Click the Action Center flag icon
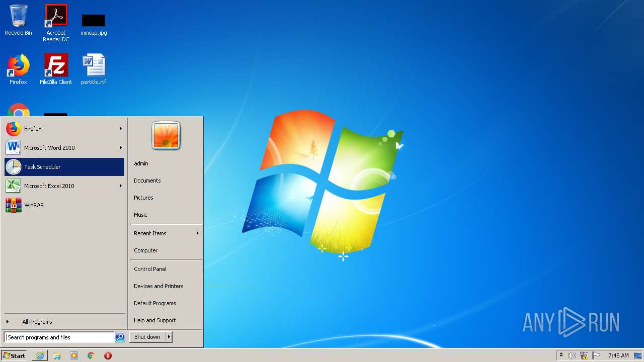 tap(596, 355)
